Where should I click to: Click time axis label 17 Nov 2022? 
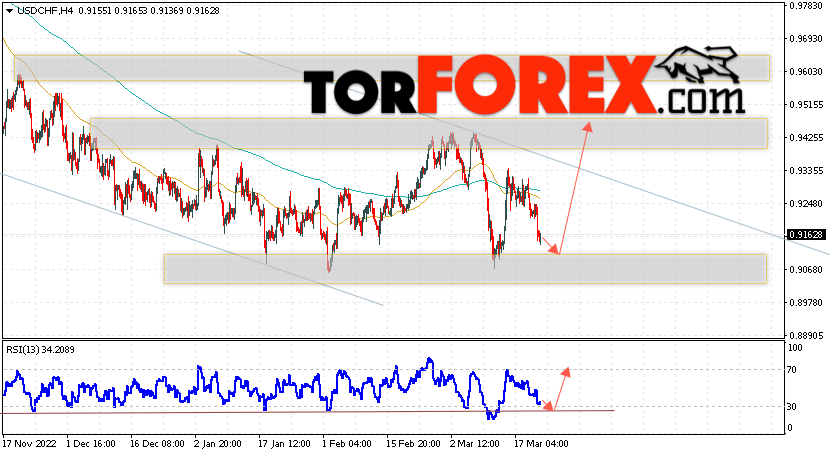click(28, 443)
